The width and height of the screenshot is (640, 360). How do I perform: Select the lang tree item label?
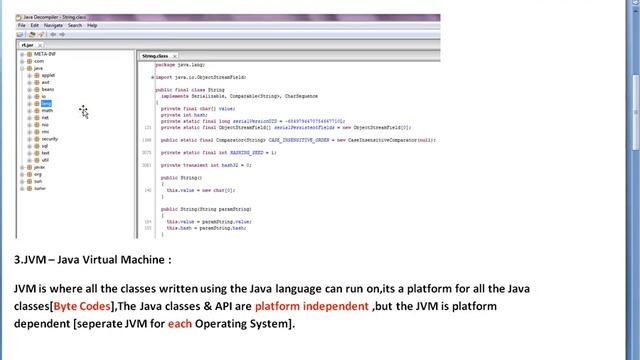[46, 104]
